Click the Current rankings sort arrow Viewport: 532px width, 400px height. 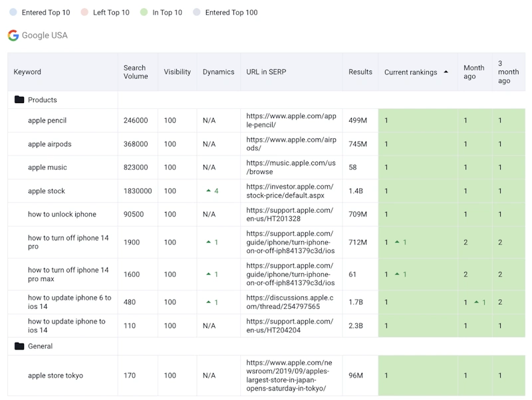click(446, 72)
